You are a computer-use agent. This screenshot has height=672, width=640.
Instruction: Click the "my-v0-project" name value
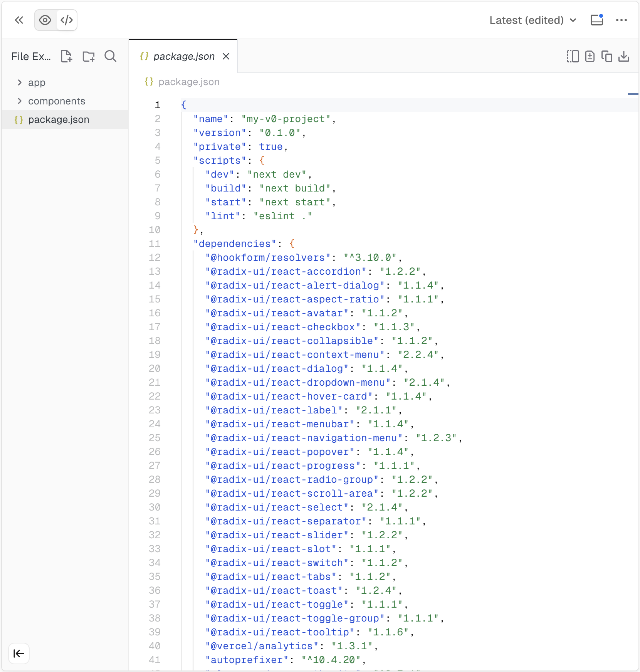pyautogui.click(x=286, y=119)
